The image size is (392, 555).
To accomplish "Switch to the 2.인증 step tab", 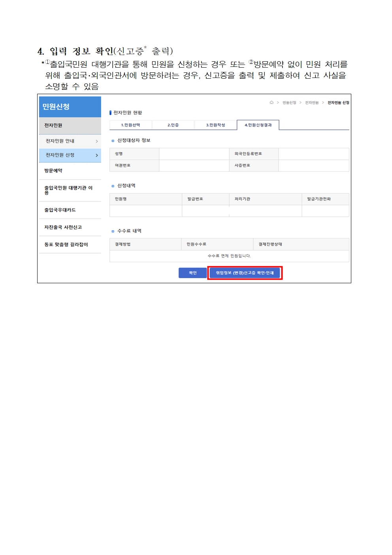I will [x=173, y=125].
